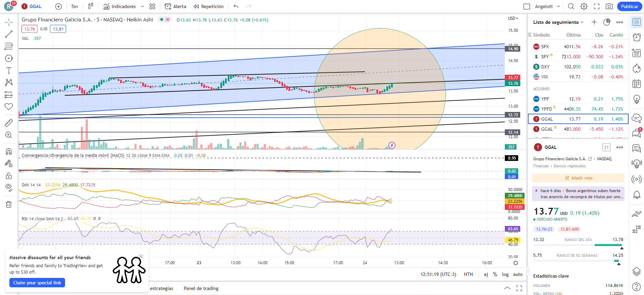
Task: Open the patterns drawing tool
Action: 9,82
